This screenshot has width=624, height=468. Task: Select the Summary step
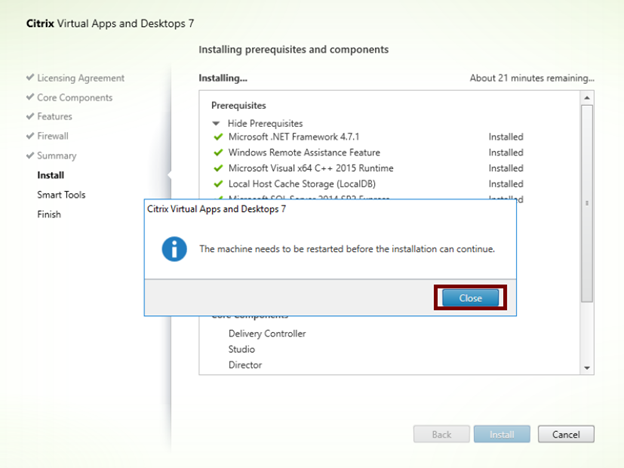tap(57, 156)
